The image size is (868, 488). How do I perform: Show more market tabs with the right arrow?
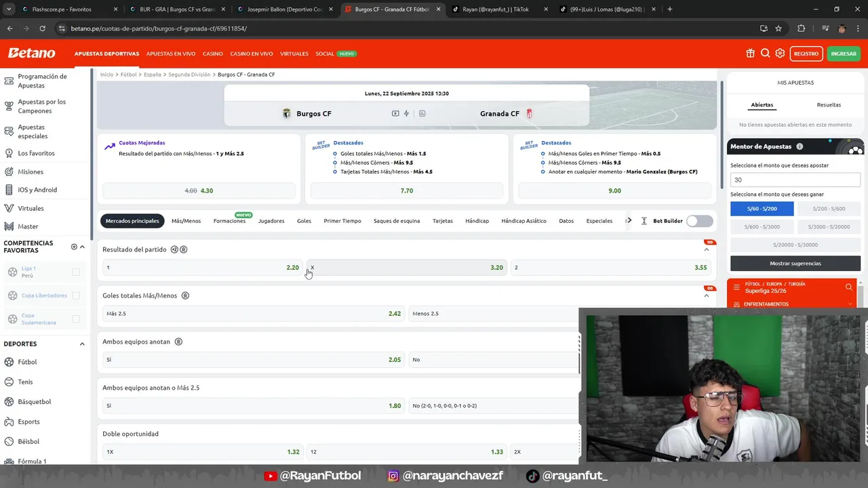coord(629,220)
